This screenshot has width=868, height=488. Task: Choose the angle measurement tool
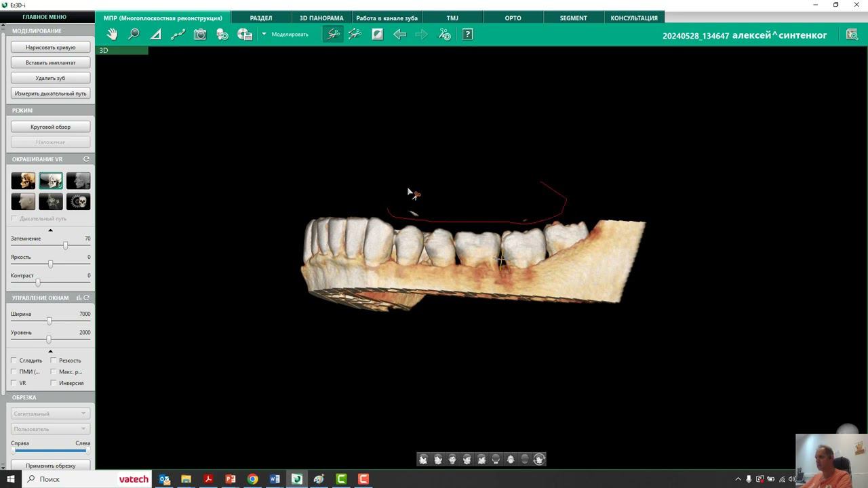tap(156, 34)
